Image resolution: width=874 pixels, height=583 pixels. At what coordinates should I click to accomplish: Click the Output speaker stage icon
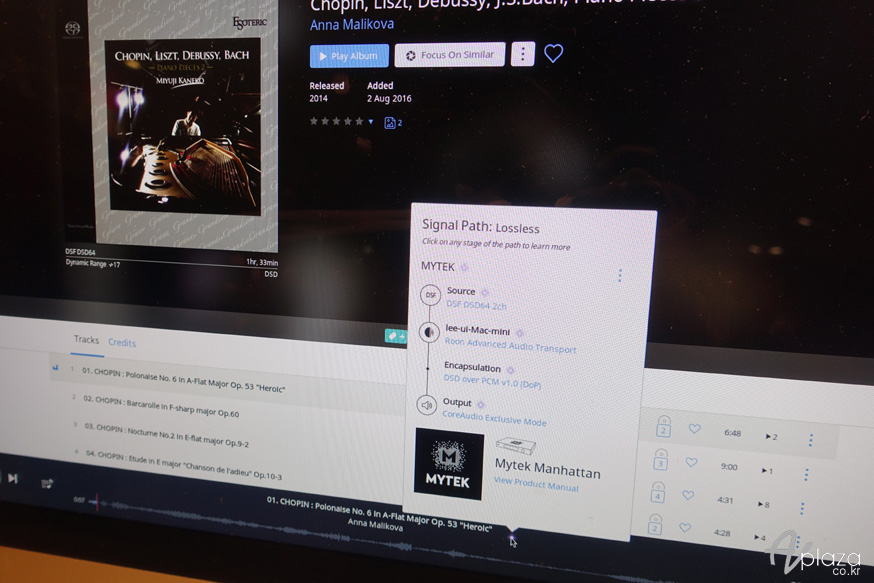[x=426, y=404]
